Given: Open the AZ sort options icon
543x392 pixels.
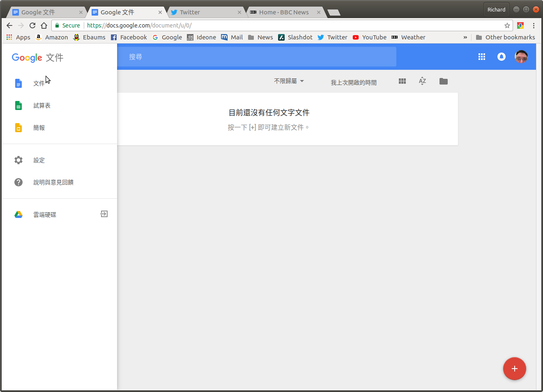Looking at the screenshot, I should [422, 81].
